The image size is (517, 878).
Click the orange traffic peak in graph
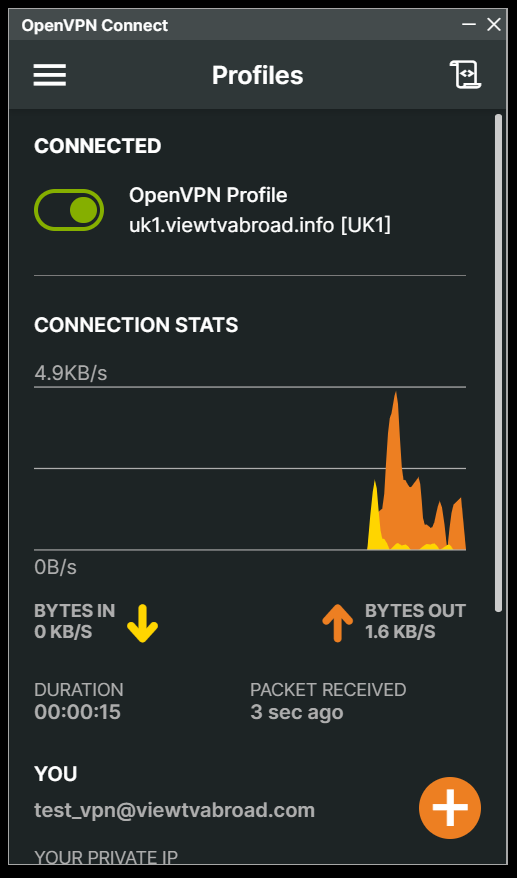[395, 426]
